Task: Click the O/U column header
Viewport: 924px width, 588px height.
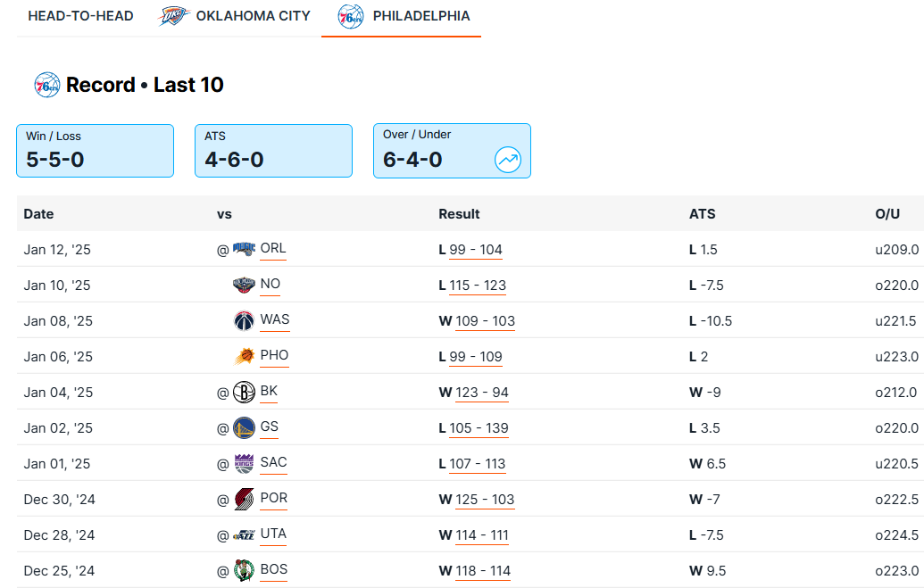Action: tap(887, 214)
